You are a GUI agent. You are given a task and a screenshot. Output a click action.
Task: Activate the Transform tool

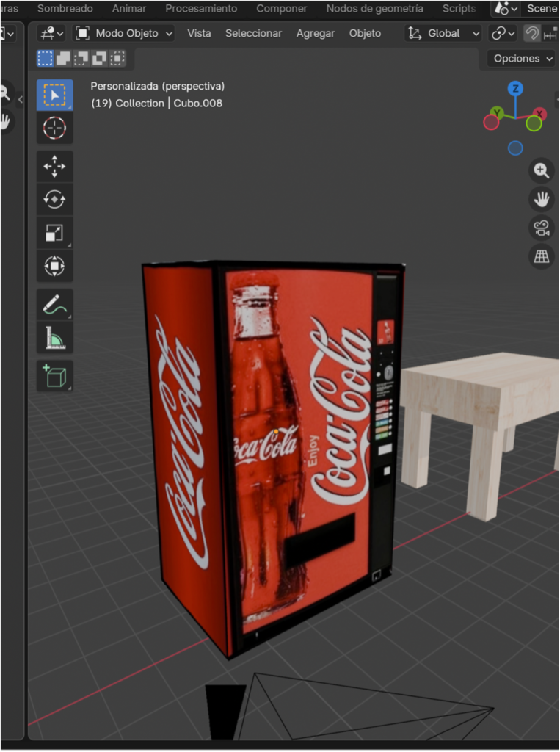tap(54, 266)
